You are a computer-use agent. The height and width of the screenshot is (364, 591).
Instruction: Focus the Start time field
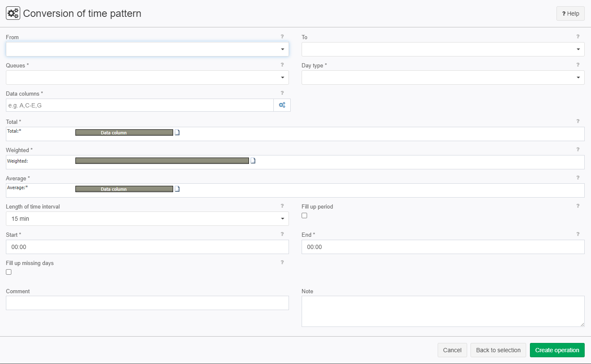tap(147, 247)
